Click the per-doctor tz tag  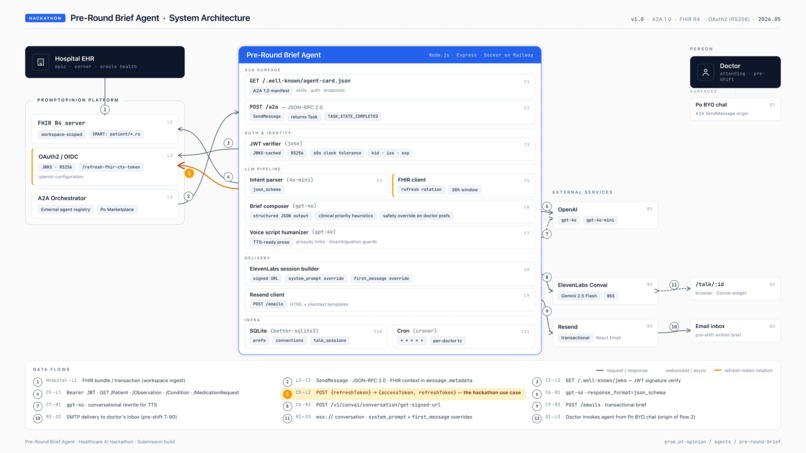tap(447, 341)
